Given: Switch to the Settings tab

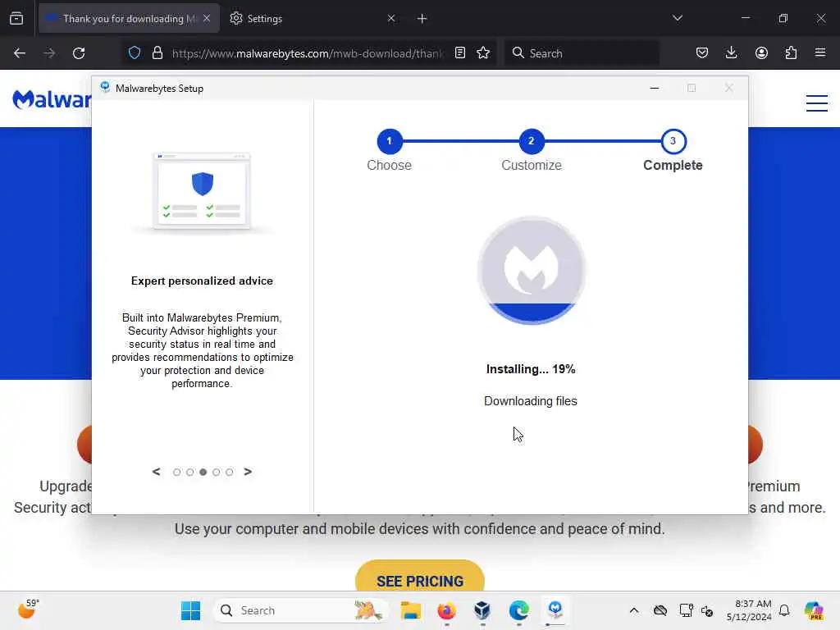Looking at the screenshot, I should click(x=313, y=19).
